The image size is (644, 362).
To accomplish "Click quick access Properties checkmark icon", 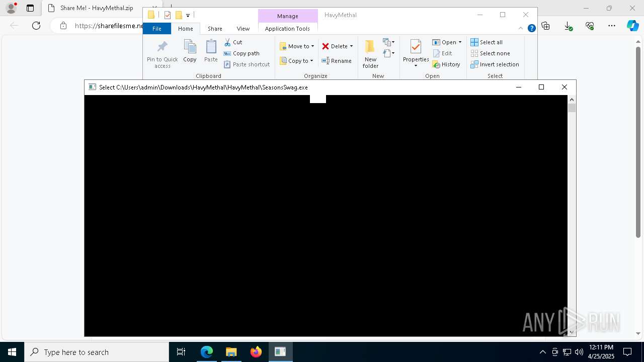I will pos(168,15).
